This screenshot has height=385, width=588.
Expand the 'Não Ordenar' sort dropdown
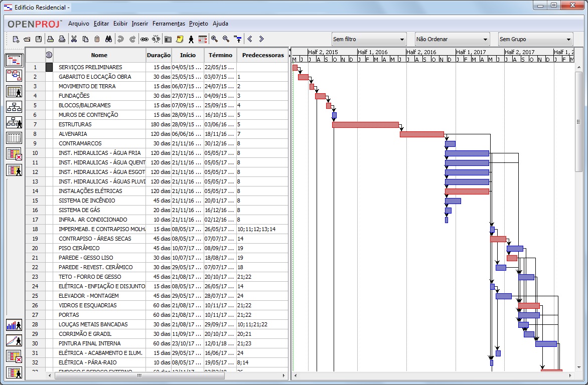coord(452,39)
